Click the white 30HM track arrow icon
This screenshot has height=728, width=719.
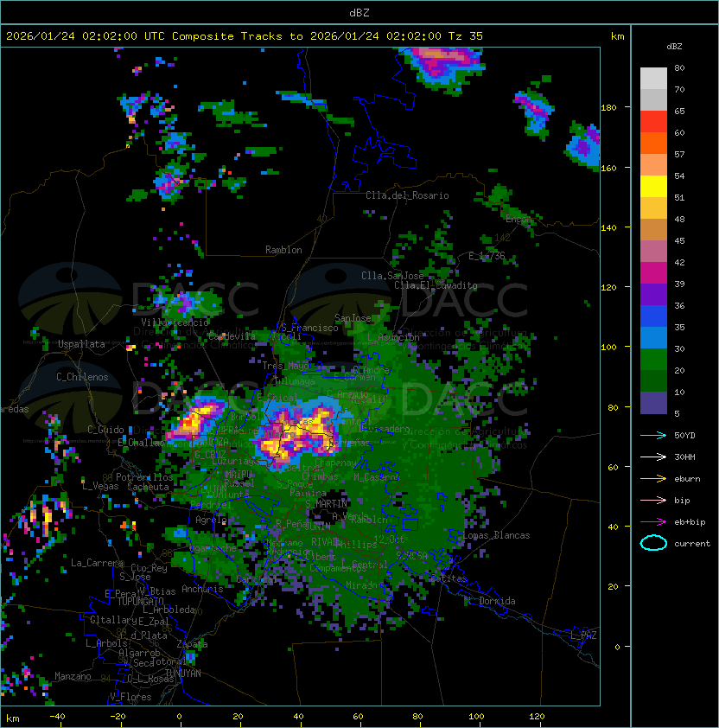coord(653,457)
